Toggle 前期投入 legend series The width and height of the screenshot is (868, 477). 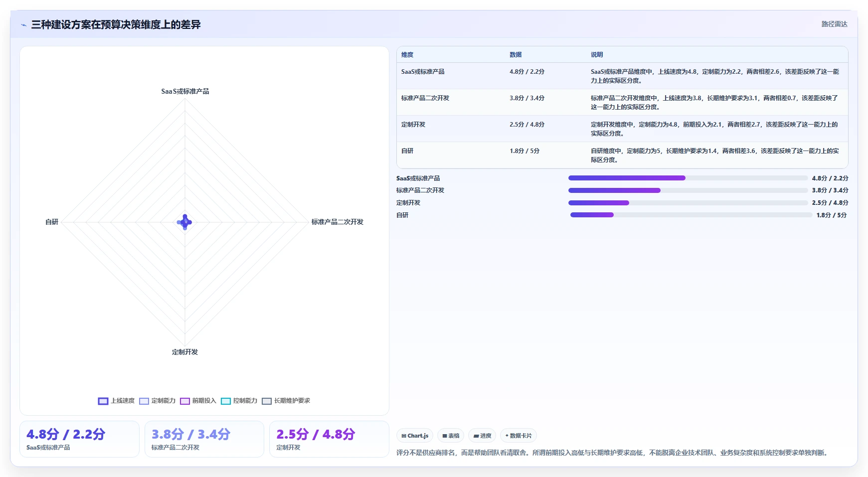coord(198,401)
